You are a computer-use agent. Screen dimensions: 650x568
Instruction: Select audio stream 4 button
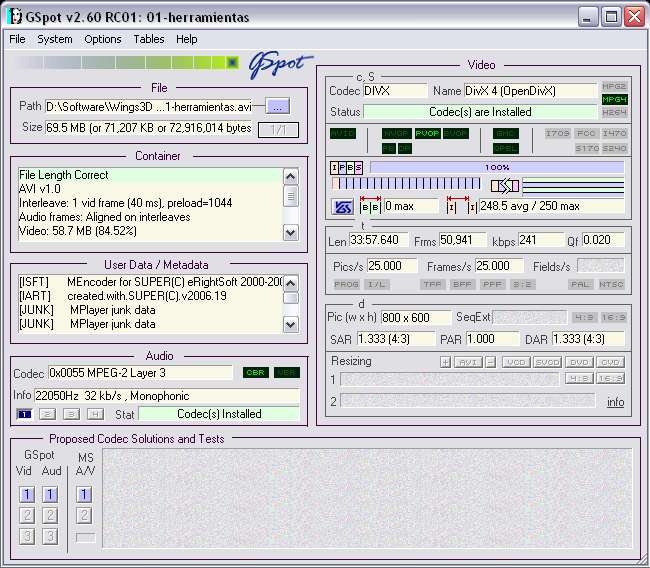tap(95, 414)
